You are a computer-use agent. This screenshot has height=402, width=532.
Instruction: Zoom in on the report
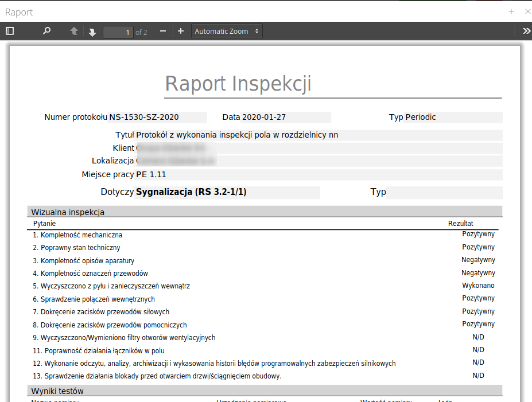tap(181, 31)
